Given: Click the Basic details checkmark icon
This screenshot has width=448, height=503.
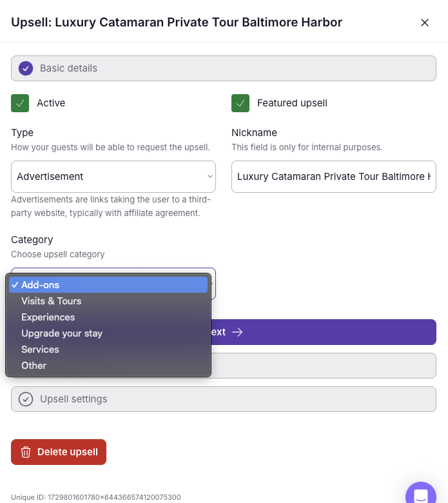Looking at the screenshot, I should coord(26,68).
